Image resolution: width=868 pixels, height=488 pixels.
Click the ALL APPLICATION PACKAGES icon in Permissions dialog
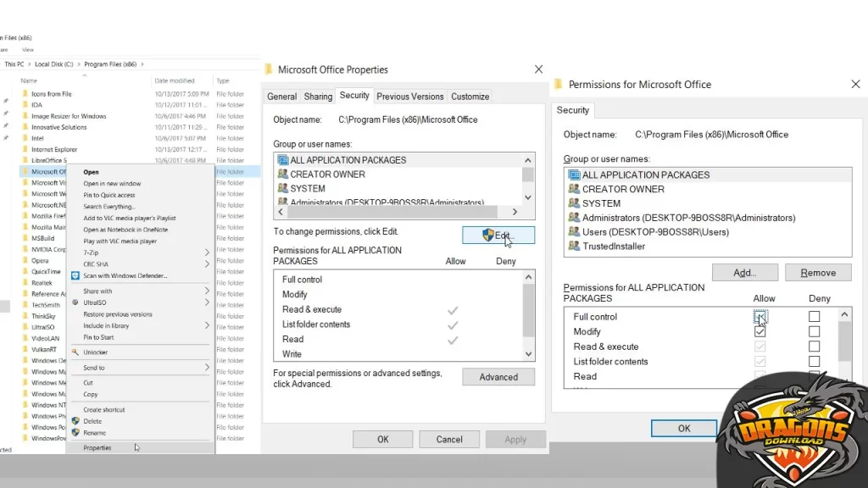pos(574,175)
